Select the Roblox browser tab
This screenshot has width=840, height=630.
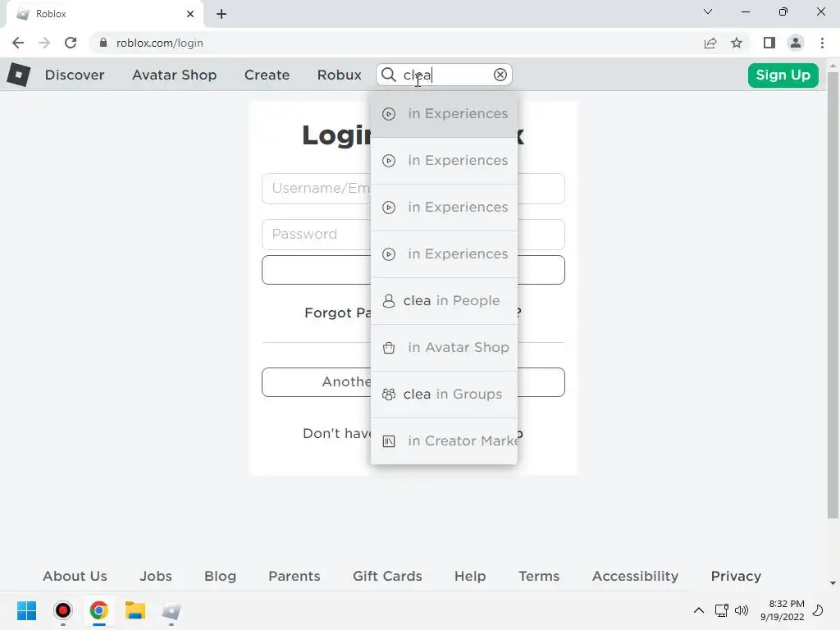point(104,14)
